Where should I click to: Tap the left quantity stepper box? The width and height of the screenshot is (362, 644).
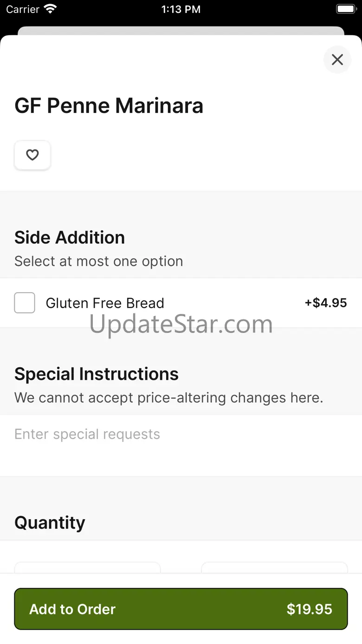coord(88,568)
